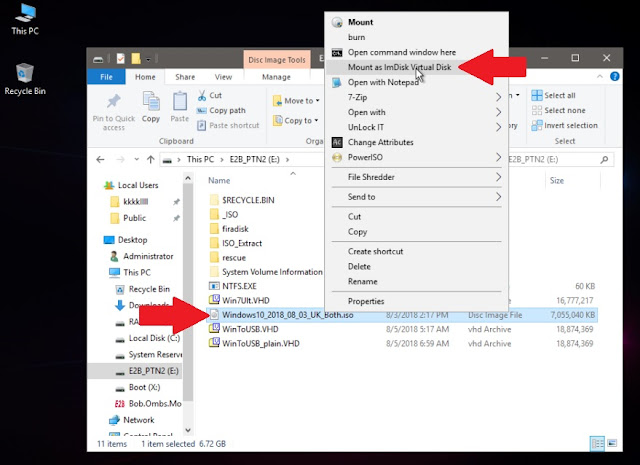Collapse the ribbon with the chevron
Viewport: 640px width, 465px height.
point(600,76)
